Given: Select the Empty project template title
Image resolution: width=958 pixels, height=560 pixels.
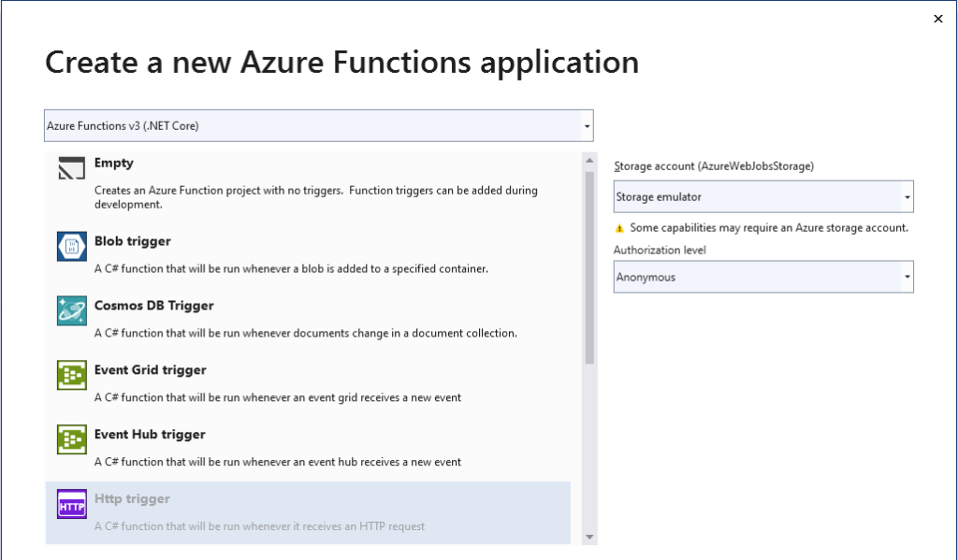Looking at the screenshot, I should pyautogui.click(x=114, y=163).
